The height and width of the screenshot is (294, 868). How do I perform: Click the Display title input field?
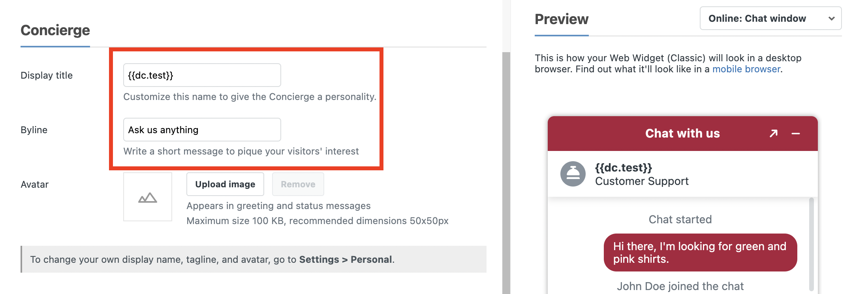coord(202,75)
